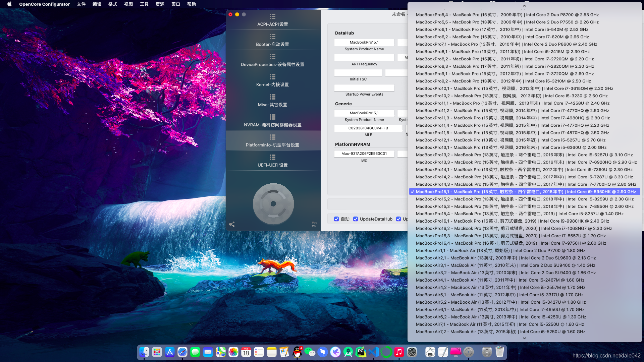
Task: Select MacBookPro5,4 model entry
Action: (525, 15)
